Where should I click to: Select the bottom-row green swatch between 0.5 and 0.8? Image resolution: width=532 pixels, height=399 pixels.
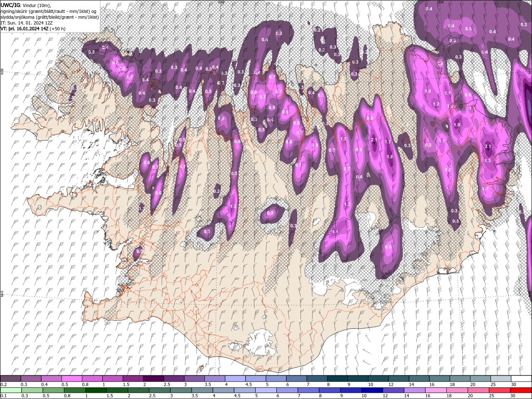(x=53, y=390)
